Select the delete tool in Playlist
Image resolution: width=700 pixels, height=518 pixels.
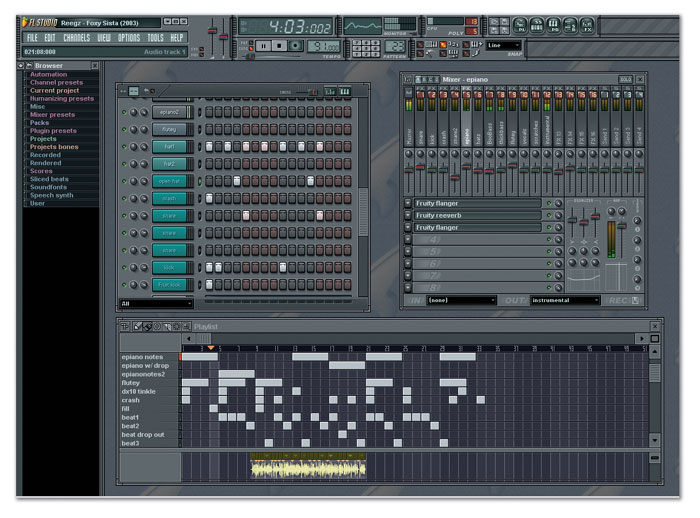[157, 326]
